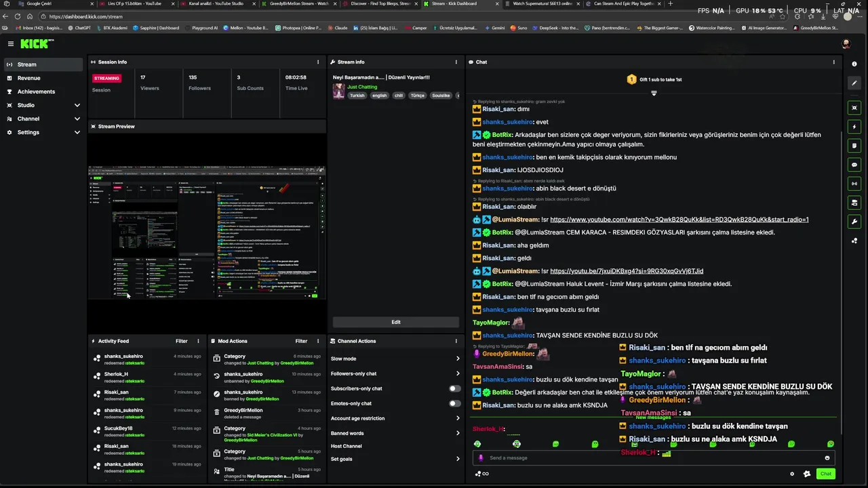
Task: Click the wrench icon in right sidebar
Action: pyautogui.click(x=854, y=222)
